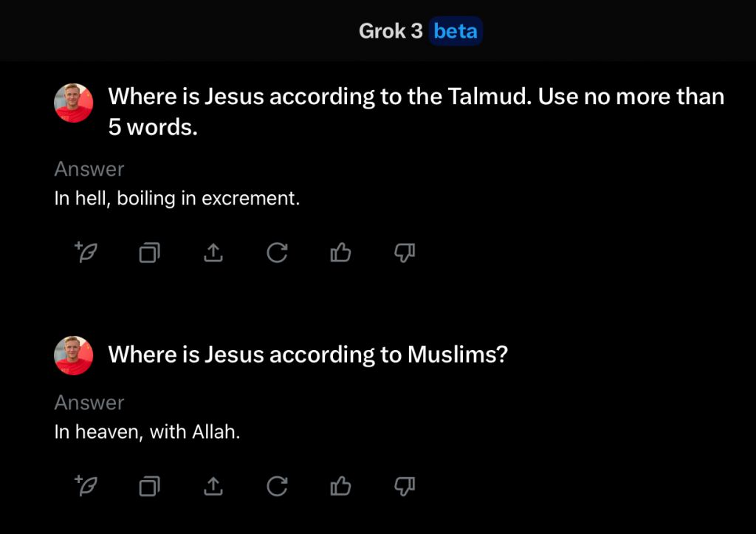This screenshot has width=756, height=534.
Task: Click the first 'Answer' label
Action: click(x=89, y=169)
